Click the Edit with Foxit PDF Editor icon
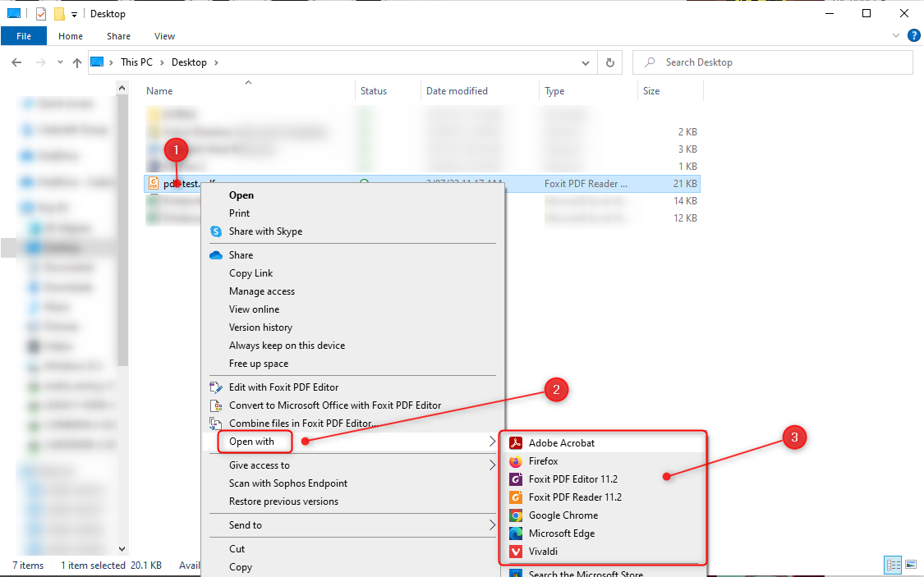 (x=216, y=387)
